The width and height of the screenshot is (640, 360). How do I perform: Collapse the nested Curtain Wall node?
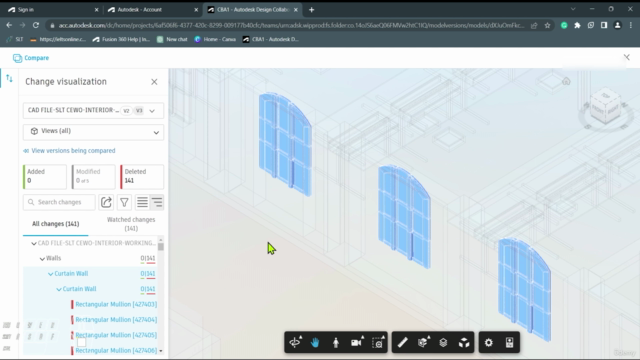pos(59,289)
